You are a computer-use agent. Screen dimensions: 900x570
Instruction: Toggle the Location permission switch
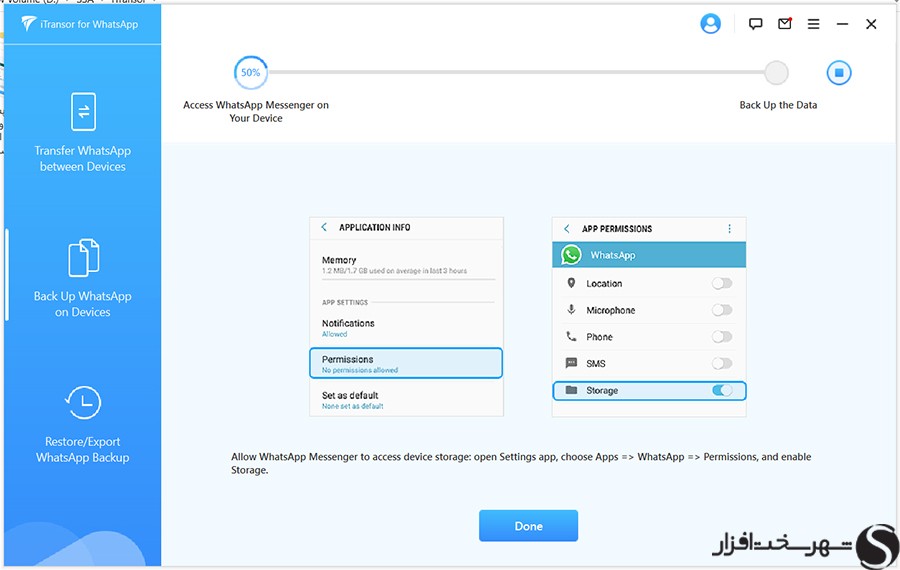(x=722, y=283)
